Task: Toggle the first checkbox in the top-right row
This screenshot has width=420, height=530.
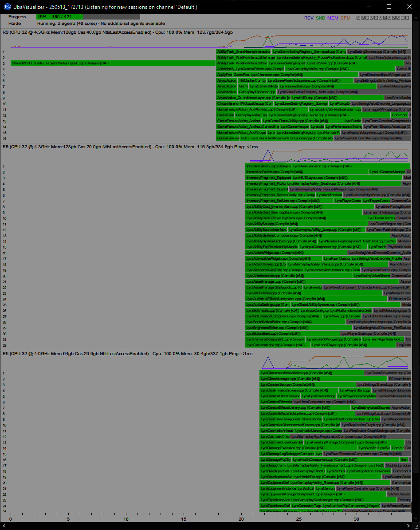Action: [358, 18]
